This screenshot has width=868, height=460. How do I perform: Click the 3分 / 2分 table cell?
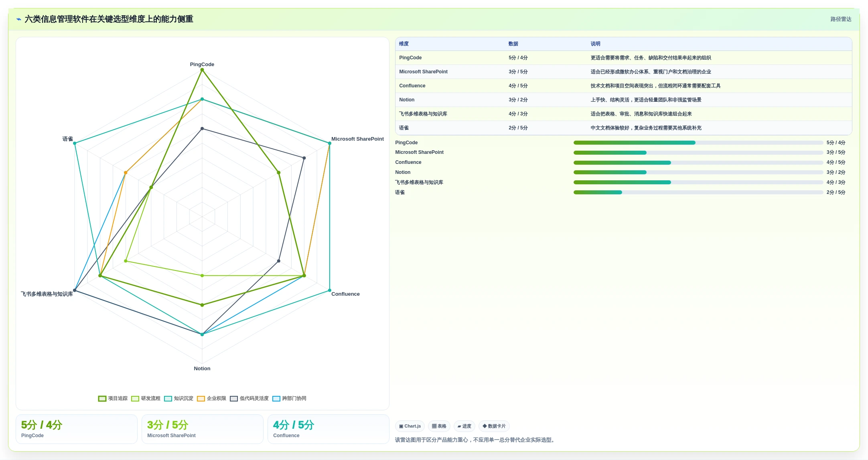click(x=518, y=100)
